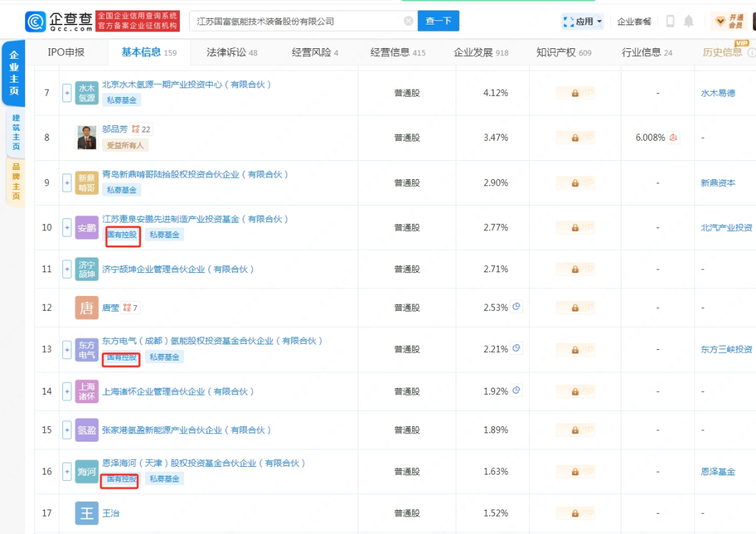Click the lock icon in the 1.52% row
The image size is (756, 534).
point(575,514)
